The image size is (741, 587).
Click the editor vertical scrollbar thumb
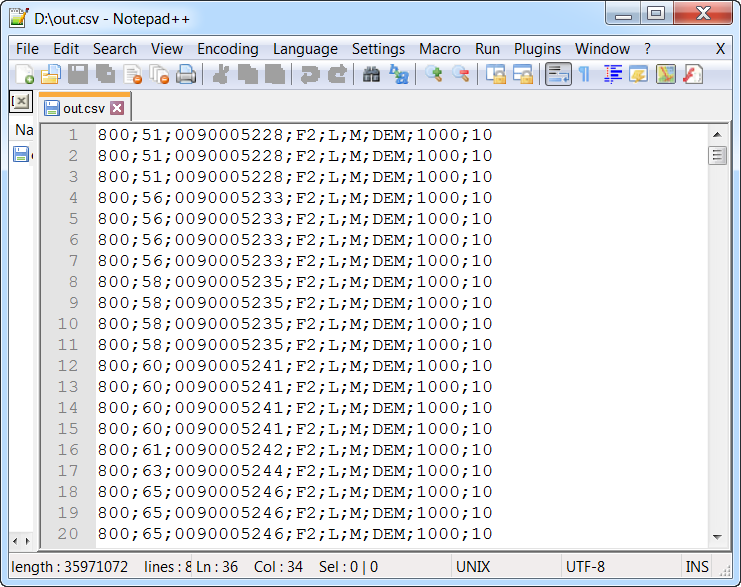coord(717,155)
